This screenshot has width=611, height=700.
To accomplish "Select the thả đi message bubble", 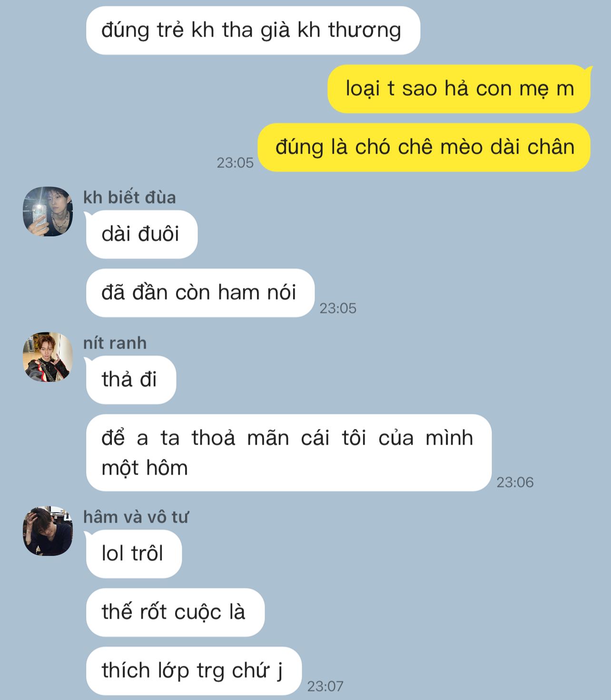I will (x=131, y=380).
